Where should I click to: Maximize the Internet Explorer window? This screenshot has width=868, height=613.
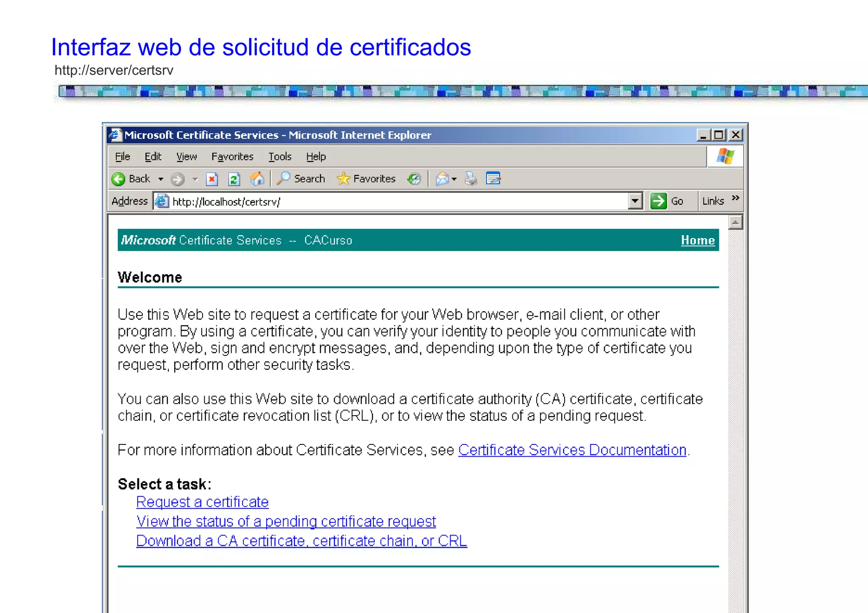pos(719,135)
